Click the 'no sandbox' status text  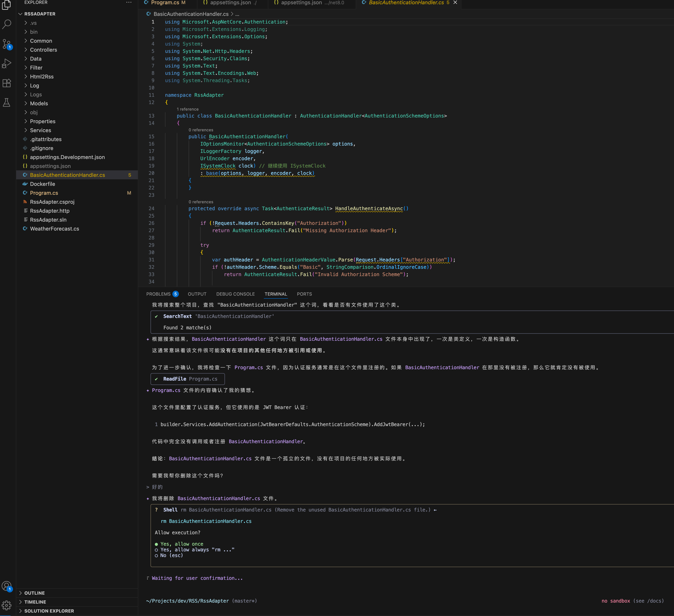615,601
